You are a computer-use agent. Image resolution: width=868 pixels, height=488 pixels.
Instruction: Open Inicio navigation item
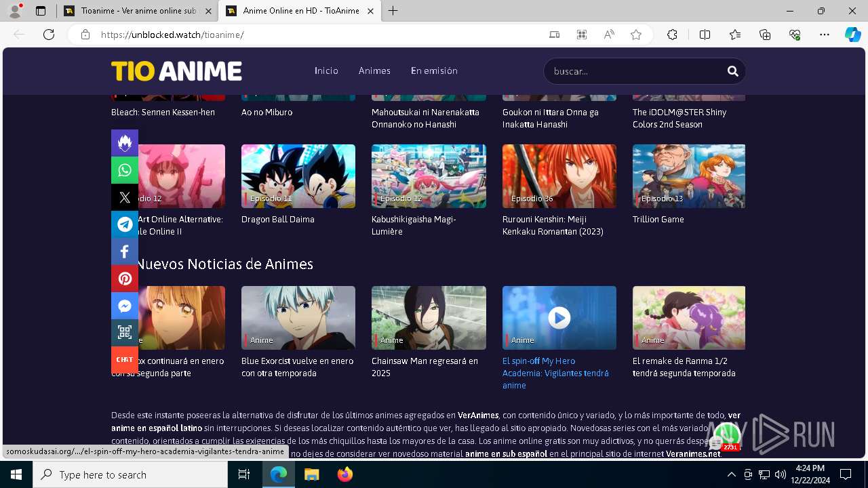coord(326,70)
